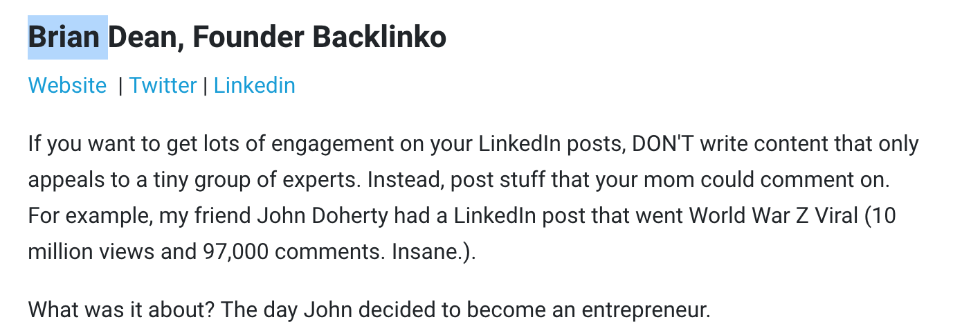Follow the Linkedin profile link
Viewport: 980px width, 331px height.
click(255, 85)
